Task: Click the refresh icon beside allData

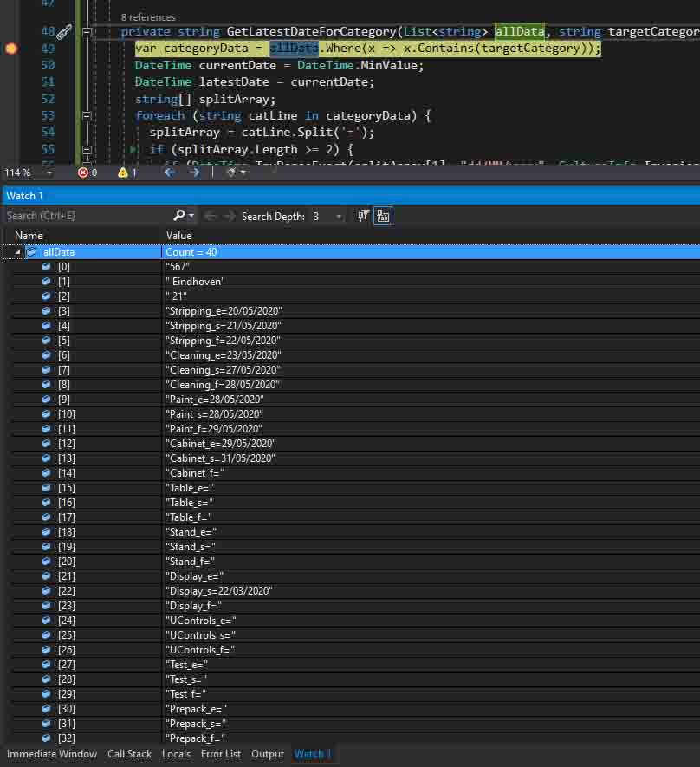Action: (x=32, y=252)
